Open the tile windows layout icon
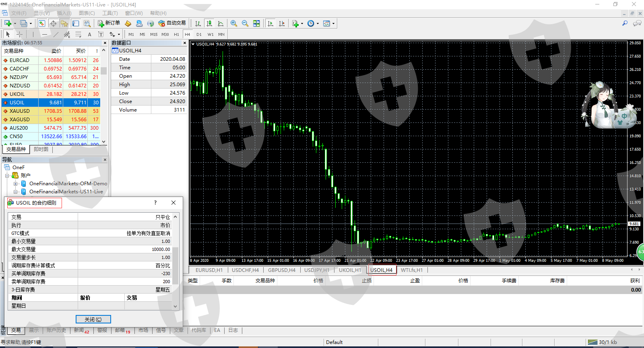644x348 pixels. [x=256, y=23]
